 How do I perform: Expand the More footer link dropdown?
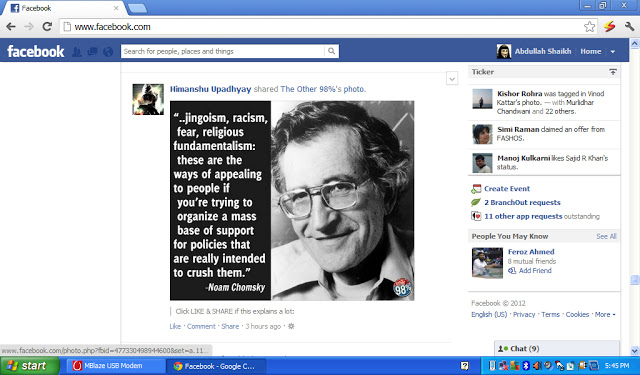(x=605, y=315)
